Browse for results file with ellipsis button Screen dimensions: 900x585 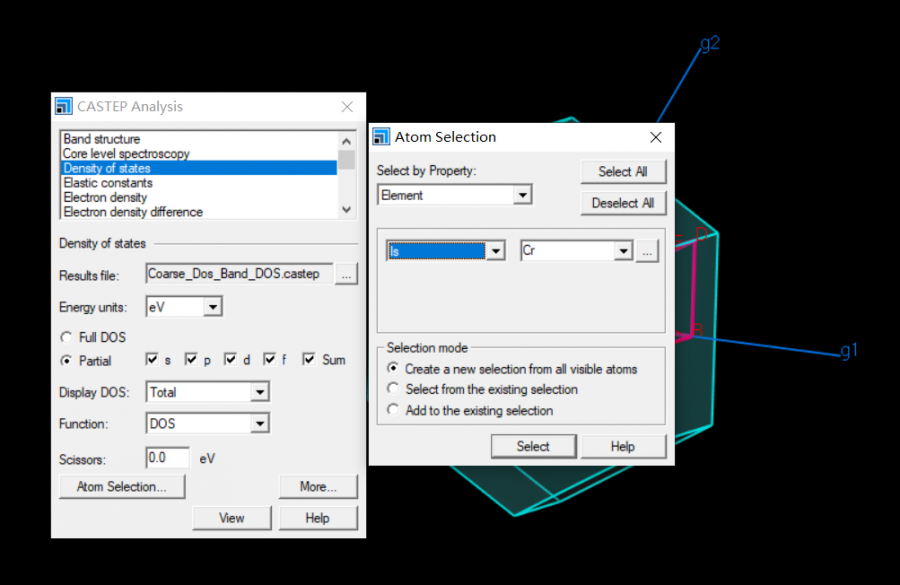(x=346, y=274)
